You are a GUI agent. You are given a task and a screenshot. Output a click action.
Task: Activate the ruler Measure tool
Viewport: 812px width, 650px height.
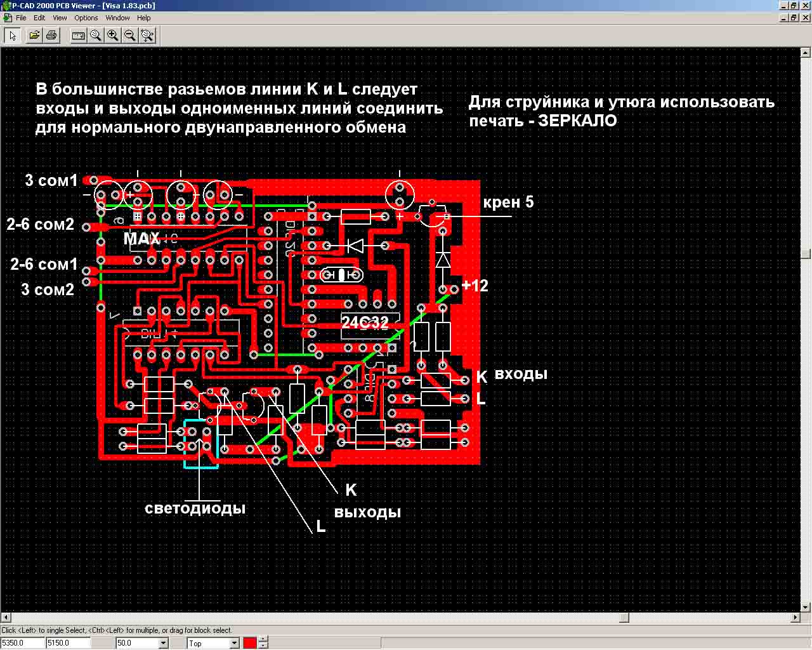click(78, 36)
